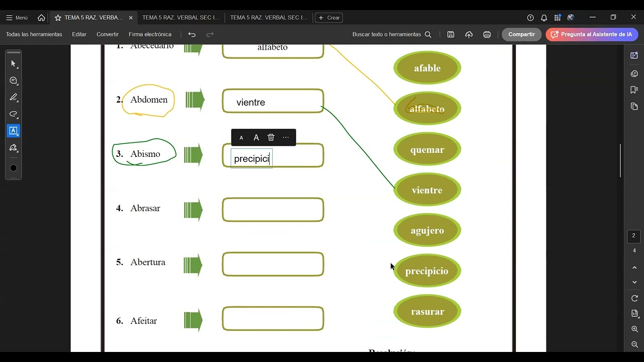Open the page thumbnails icon in right sidebar

(634, 106)
